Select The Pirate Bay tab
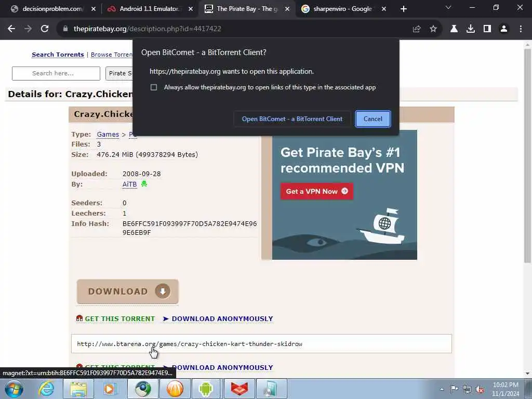The width and height of the screenshot is (532, 399). (x=247, y=9)
